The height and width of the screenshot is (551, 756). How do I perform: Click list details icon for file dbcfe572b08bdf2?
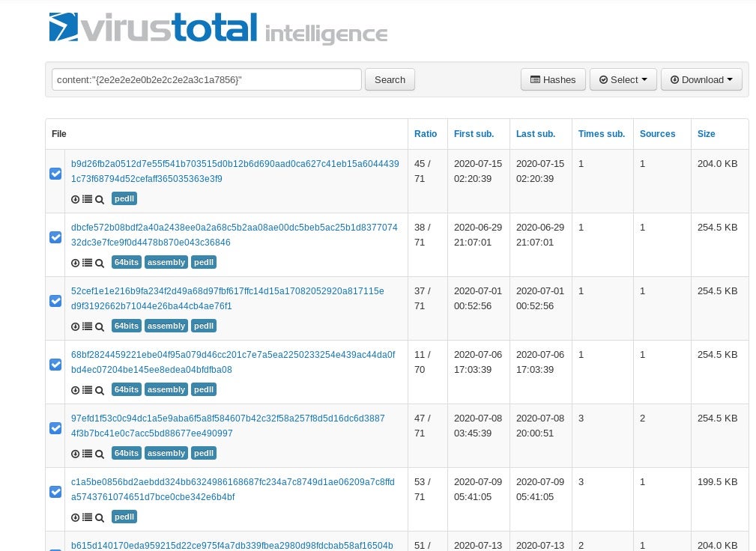click(87, 263)
